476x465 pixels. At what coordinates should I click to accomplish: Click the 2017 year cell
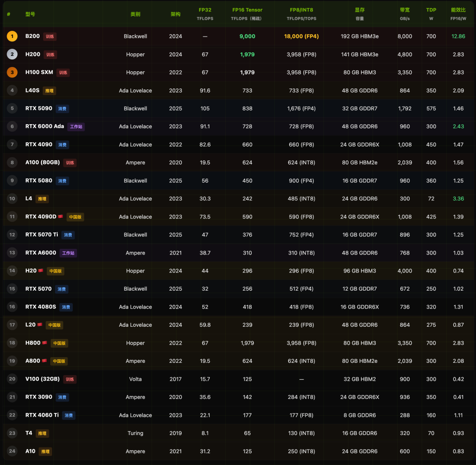[x=175, y=379]
